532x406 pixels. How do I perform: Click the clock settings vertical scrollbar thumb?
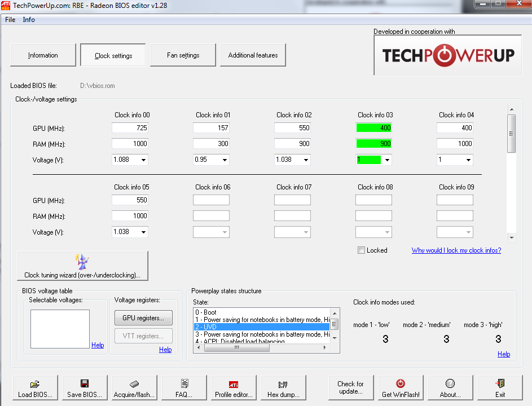511,134
